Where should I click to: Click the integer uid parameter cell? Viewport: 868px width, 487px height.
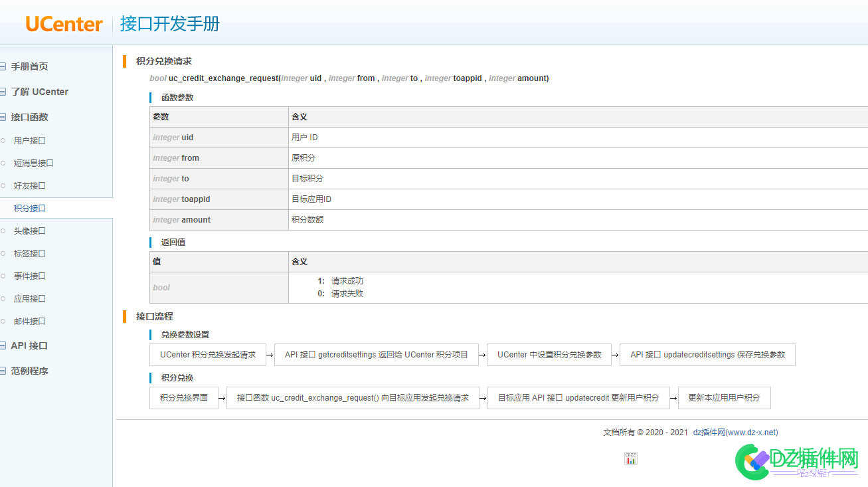point(219,138)
